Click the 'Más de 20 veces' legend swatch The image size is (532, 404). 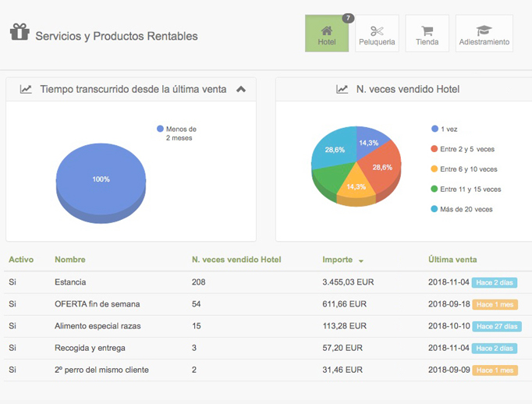click(x=434, y=209)
